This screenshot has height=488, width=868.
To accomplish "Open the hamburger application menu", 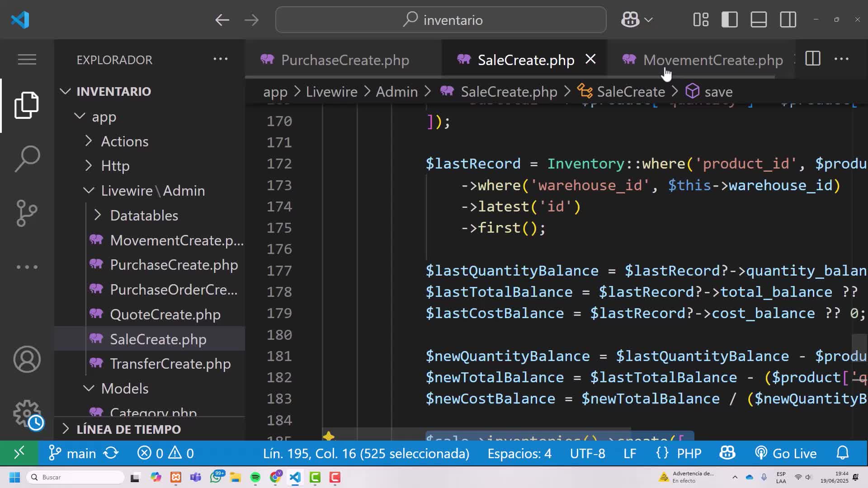I will pos(27,59).
